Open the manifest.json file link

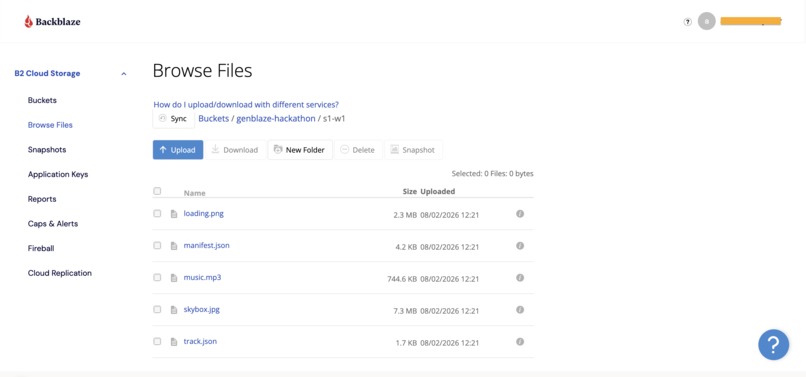click(x=207, y=245)
